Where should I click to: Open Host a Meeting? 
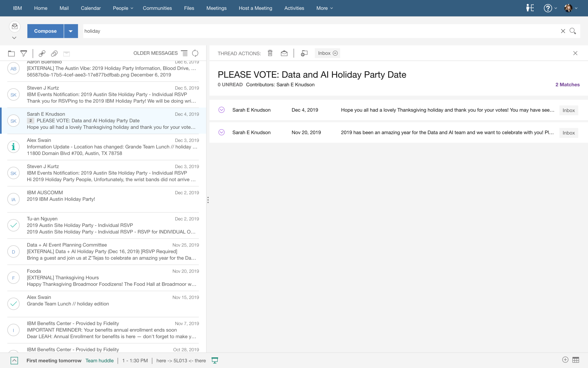pos(255,8)
